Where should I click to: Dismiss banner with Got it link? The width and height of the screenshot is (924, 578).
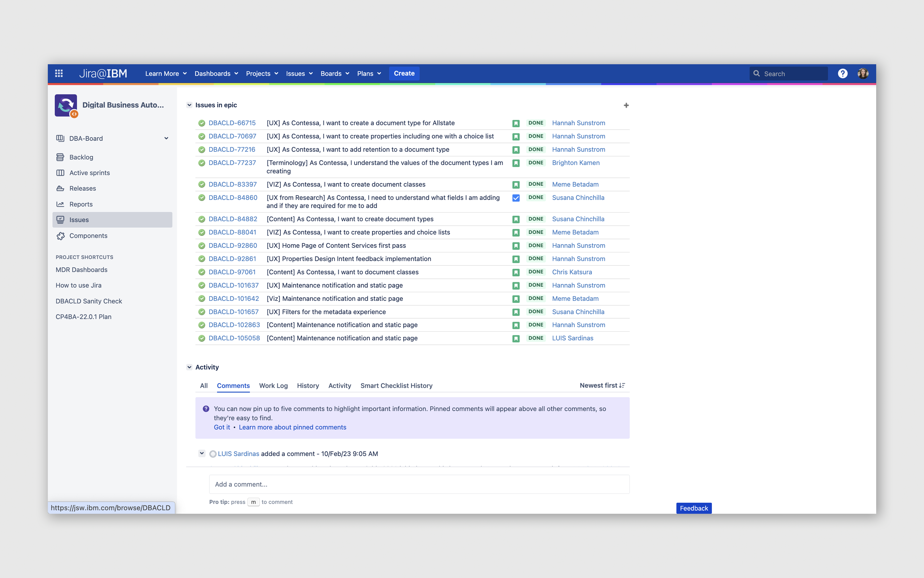click(222, 427)
